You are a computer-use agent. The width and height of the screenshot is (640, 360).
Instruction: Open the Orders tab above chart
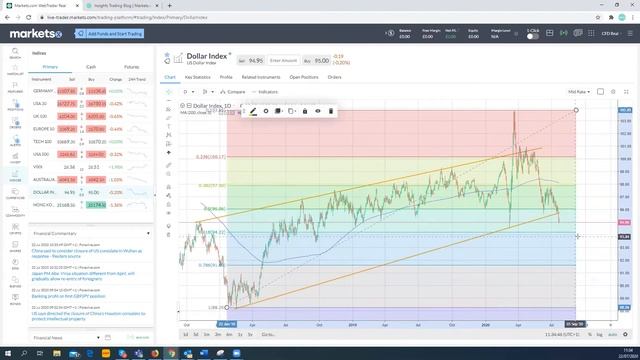coord(334,77)
